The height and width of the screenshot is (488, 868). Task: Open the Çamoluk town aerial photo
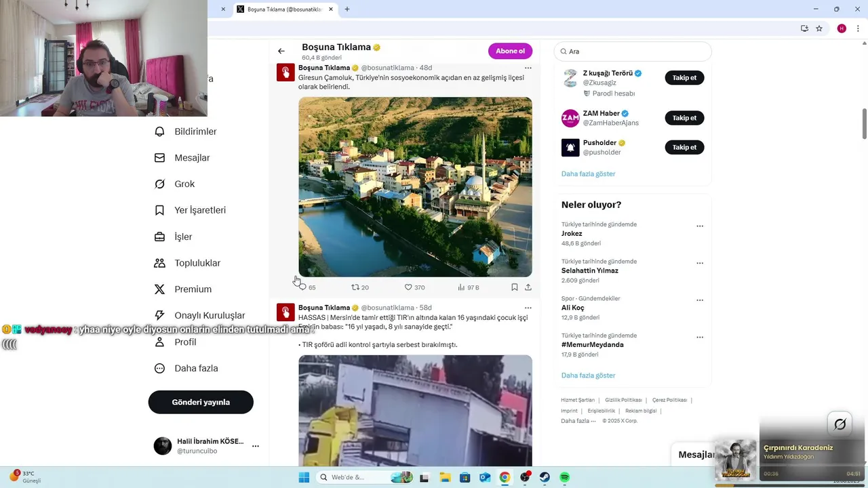(415, 187)
